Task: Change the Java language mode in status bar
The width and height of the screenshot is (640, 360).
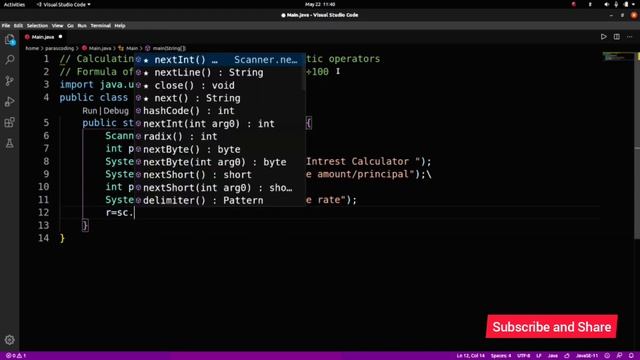Action: (x=553, y=356)
